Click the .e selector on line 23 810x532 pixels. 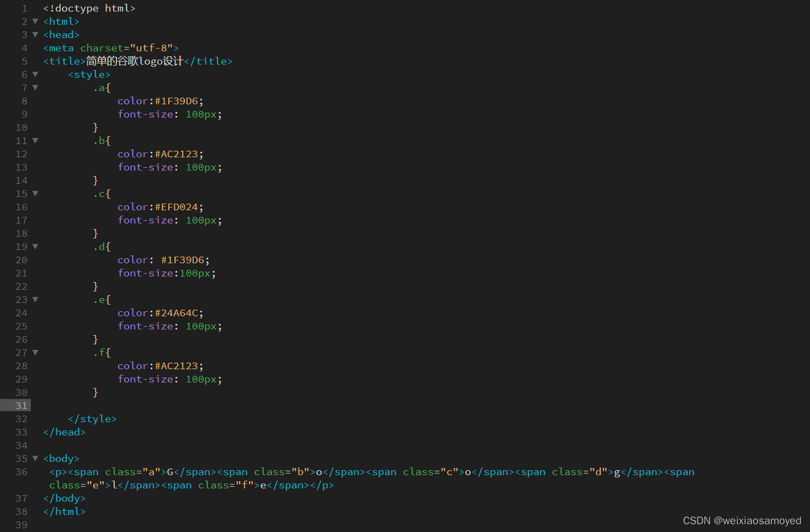pyautogui.click(x=99, y=300)
